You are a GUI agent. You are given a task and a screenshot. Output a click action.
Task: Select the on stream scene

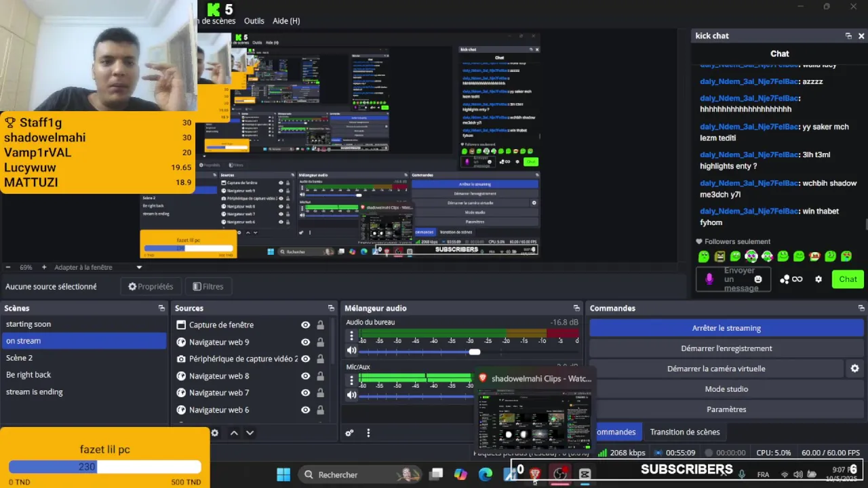point(83,341)
